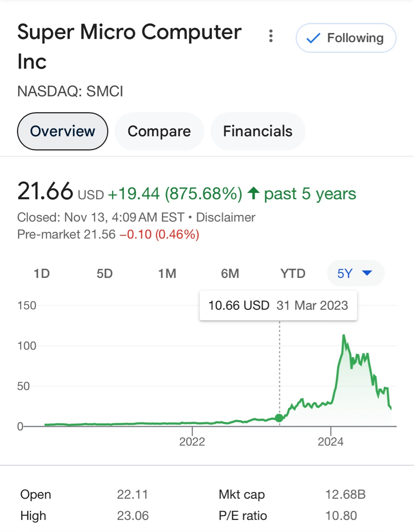Show the 1D chart range
This screenshot has height=532, width=414.
click(42, 273)
